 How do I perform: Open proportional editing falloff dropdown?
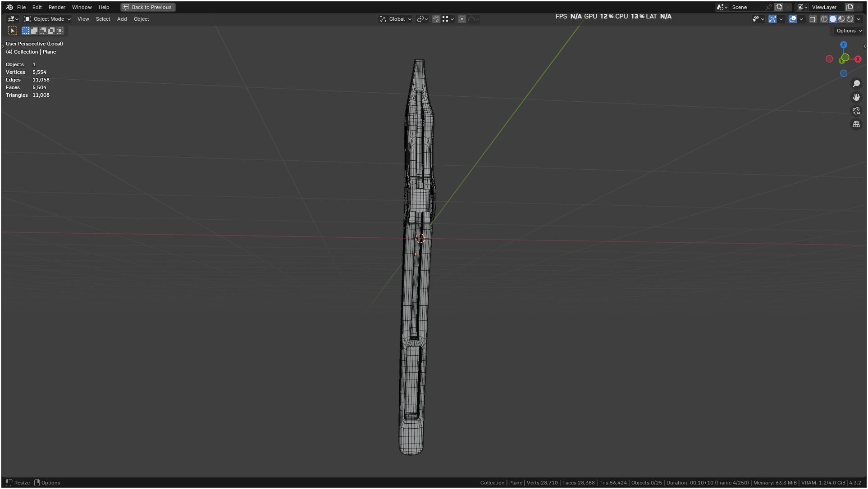point(474,19)
